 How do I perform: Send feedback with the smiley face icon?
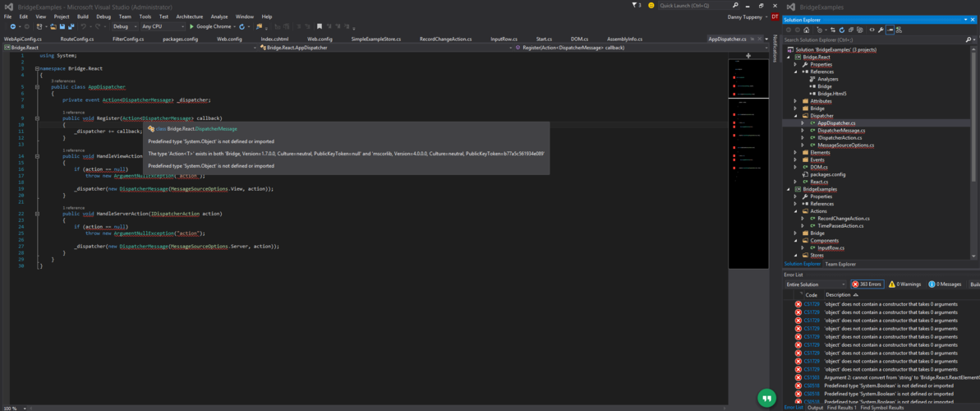652,5
